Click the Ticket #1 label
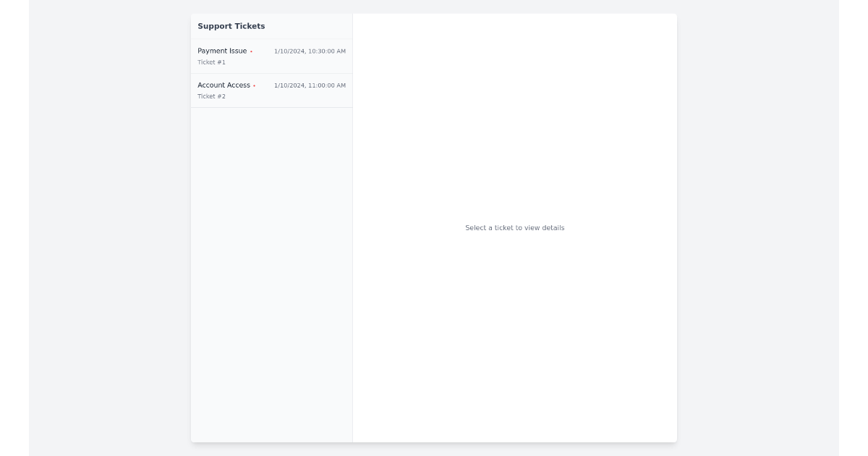Viewport: 868px width, 456px height. point(211,62)
